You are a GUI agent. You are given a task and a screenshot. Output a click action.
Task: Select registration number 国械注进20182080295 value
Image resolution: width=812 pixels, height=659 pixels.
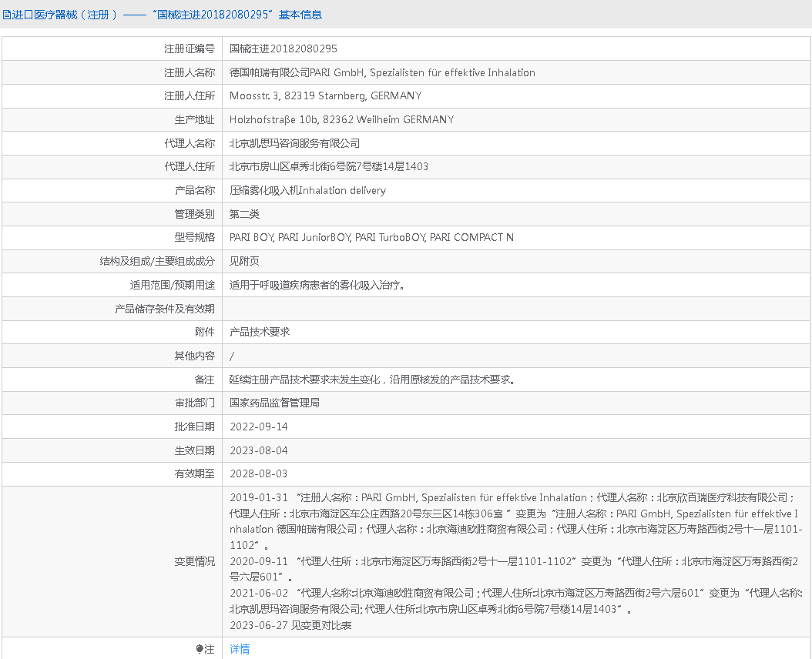[284, 49]
